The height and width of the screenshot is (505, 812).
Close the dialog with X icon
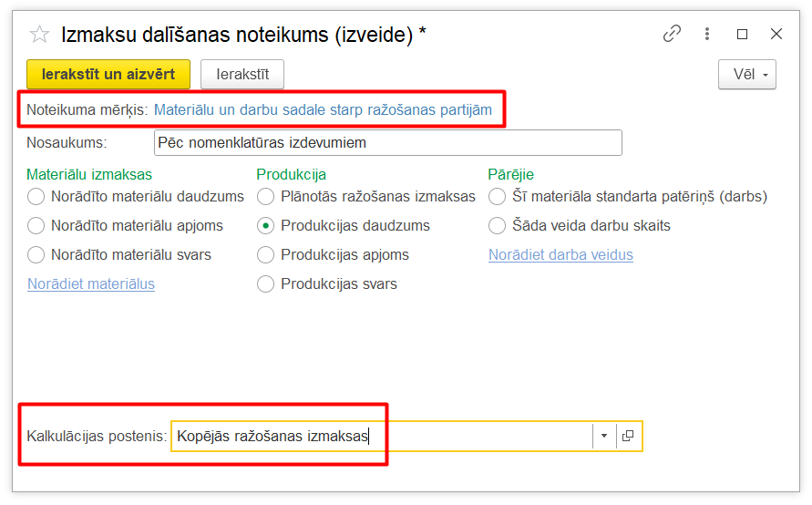pos(776,35)
